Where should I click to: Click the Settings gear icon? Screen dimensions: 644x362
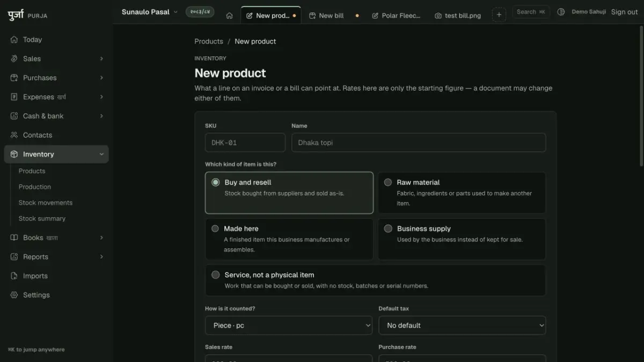coord(14,295)
